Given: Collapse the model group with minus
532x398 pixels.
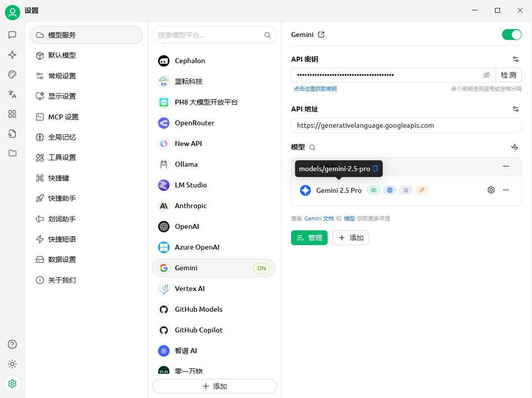Looking at the screenshot, I should point(506,166).
